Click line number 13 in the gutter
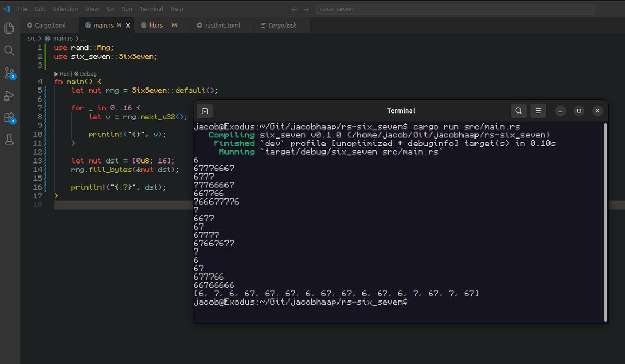625x364 pixels. point(37,161)
